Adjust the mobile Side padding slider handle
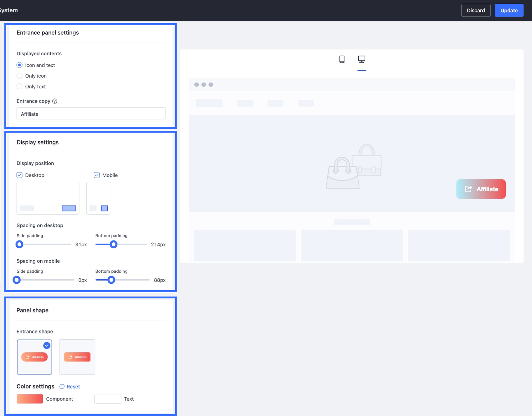 [17, 280]
